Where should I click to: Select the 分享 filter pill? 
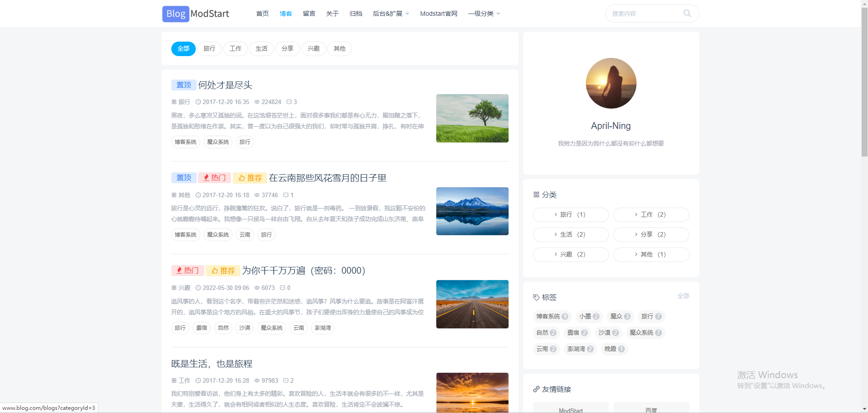288,48
